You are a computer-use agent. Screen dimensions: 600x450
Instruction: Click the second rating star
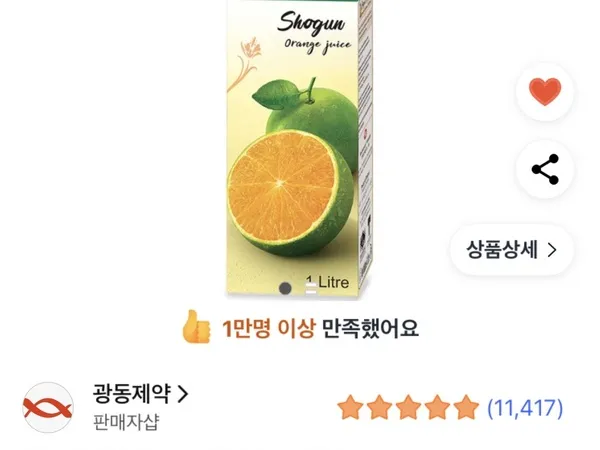[x=379, y=408]
